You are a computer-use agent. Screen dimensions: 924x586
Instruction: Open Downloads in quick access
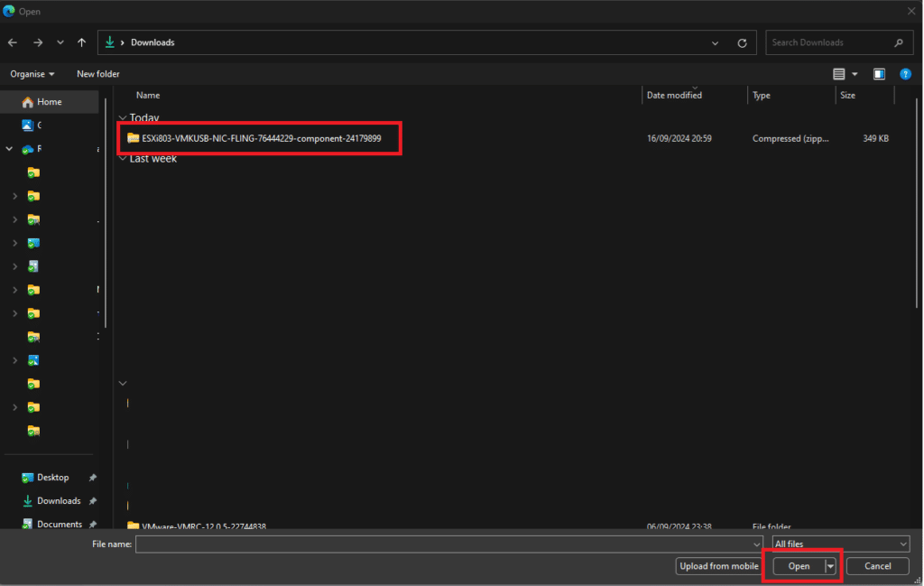coord(59,500)
